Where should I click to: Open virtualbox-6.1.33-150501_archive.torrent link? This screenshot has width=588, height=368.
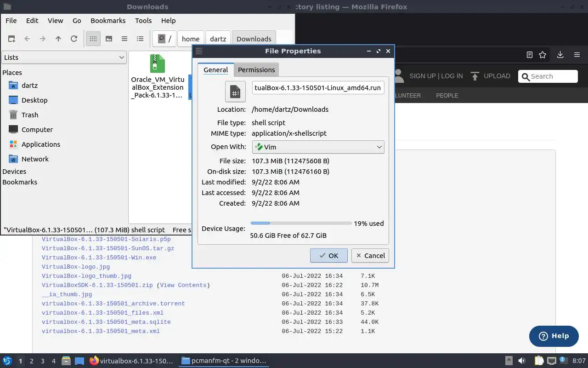pyautogui.click(x=113, y=304)
